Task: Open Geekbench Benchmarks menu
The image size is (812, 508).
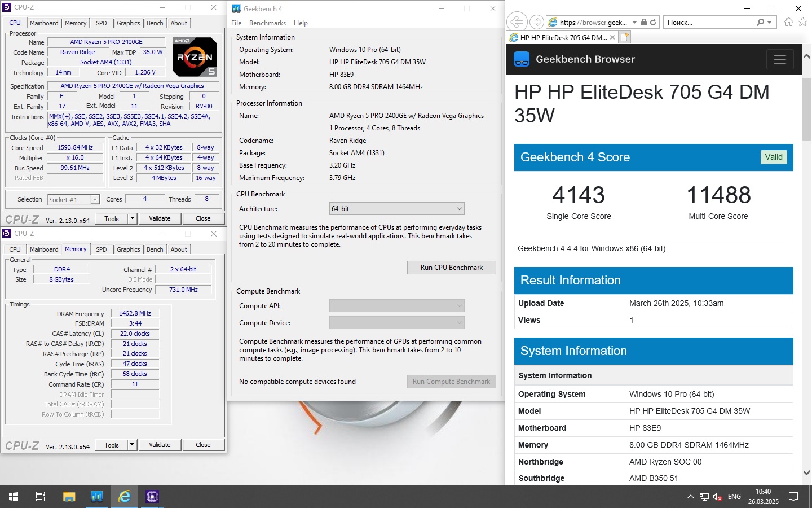Action: click(267, 23)
